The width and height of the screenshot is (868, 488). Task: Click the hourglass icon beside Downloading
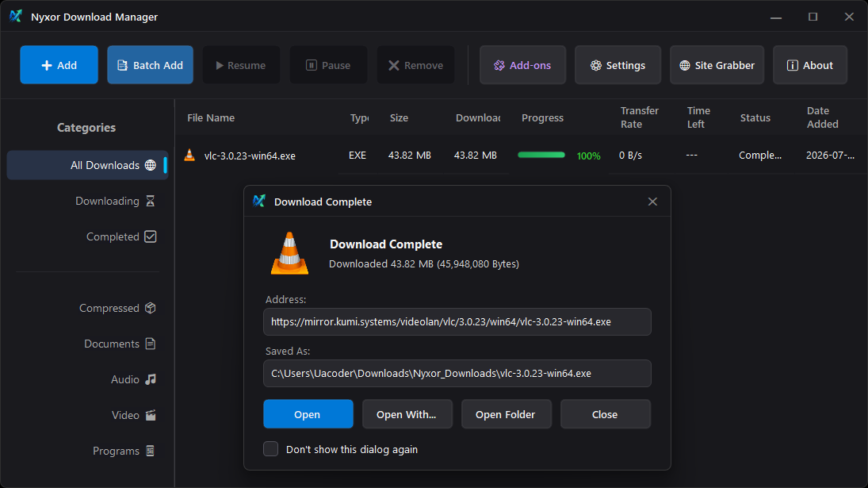coord(150,201)
